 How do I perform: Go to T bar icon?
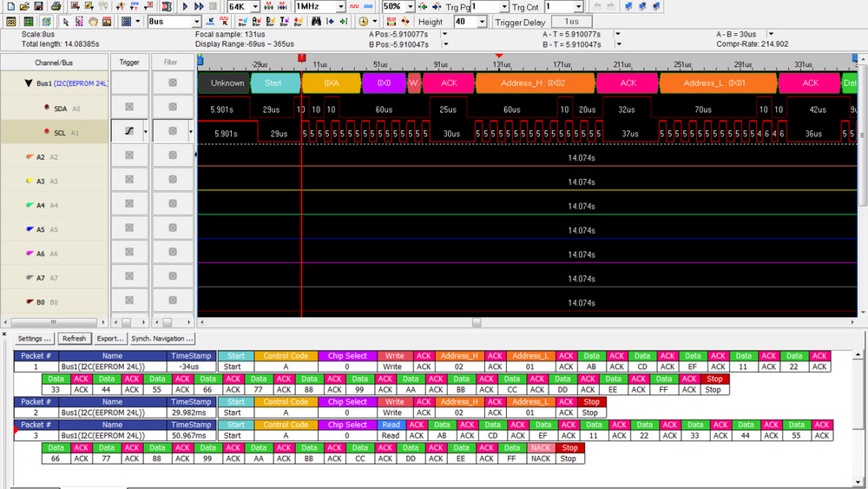tap(284, 22)
